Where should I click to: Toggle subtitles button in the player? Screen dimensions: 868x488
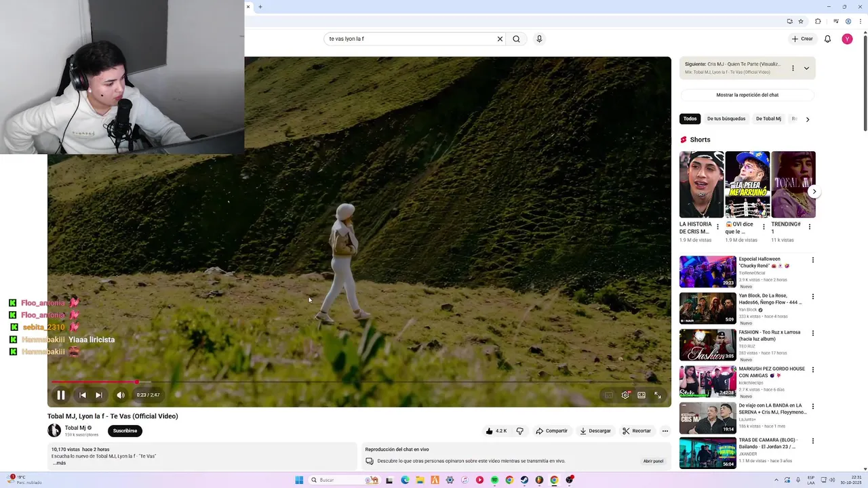(x=608, y=395)
